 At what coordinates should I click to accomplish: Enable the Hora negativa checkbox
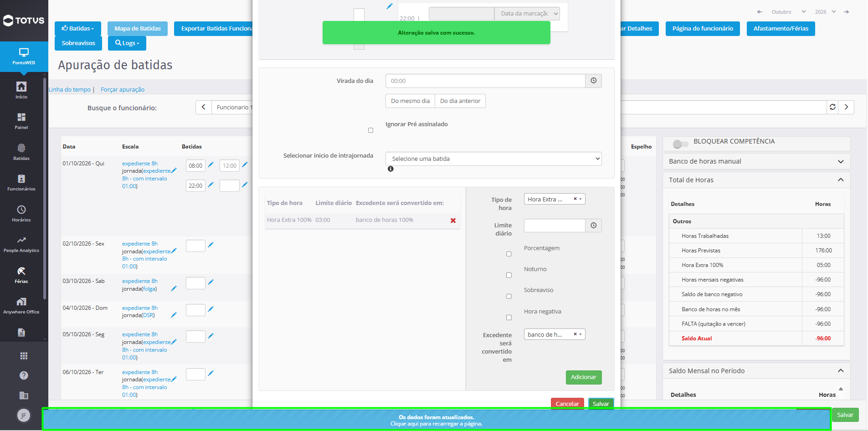[508, 318]
